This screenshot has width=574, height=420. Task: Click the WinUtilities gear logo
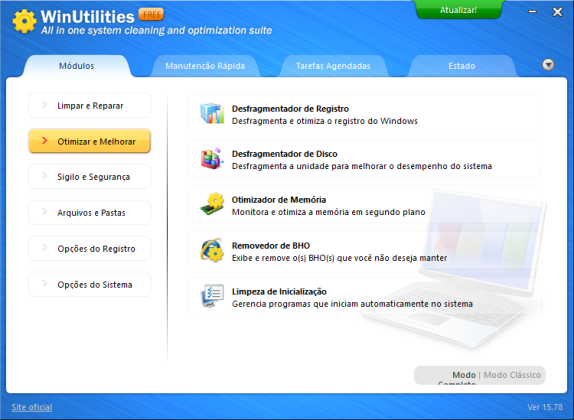click(25, 21)
